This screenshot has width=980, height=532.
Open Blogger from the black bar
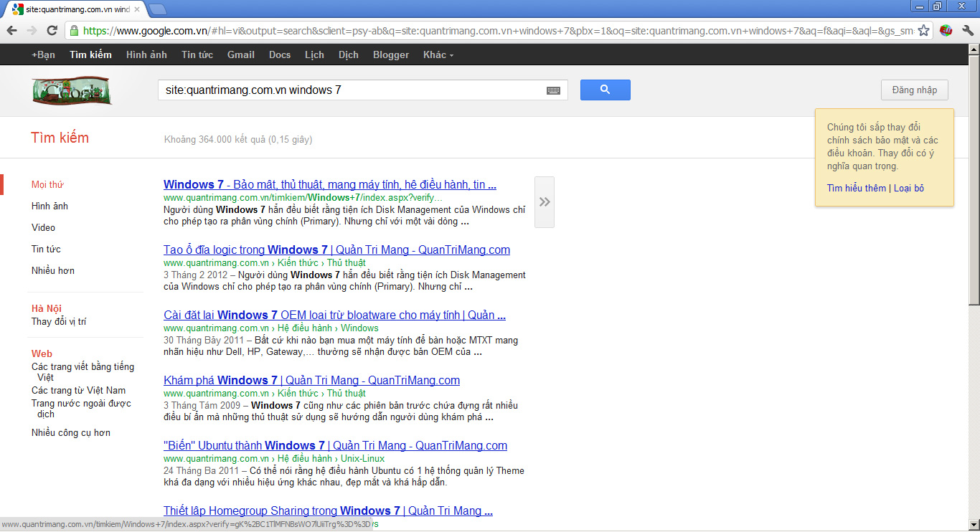391,54
